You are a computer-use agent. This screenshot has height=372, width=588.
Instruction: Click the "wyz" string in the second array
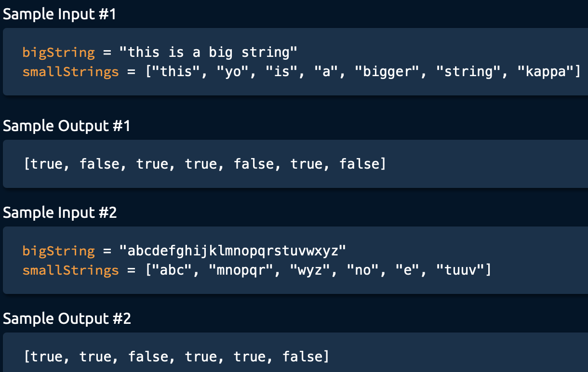[310, 270]
